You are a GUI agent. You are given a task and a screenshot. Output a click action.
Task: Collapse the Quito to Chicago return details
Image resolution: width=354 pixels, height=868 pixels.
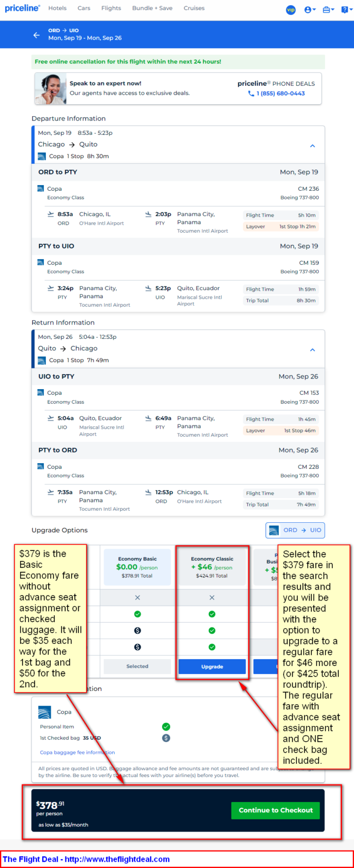pyautogui.click(x=312, y=350)
